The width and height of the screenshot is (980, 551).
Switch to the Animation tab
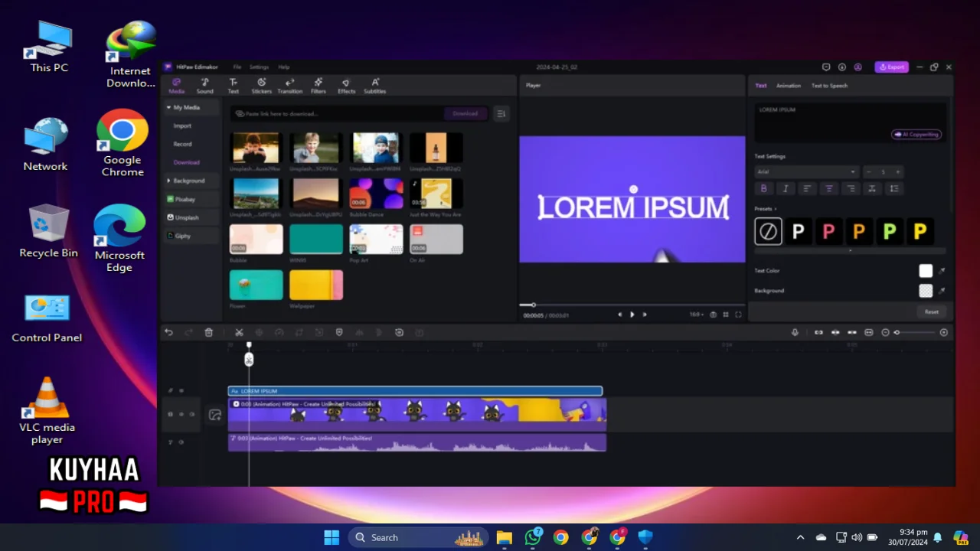(789, 86)
